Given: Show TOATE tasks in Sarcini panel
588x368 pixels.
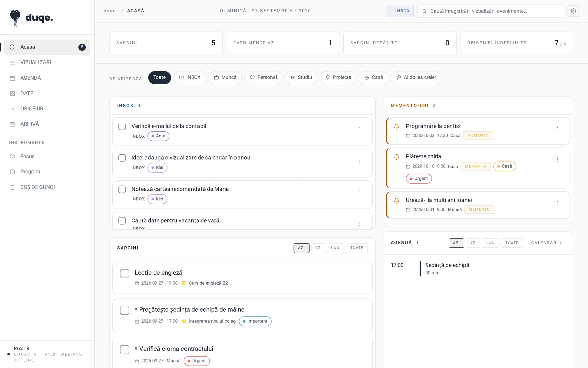Looking at the screenshot, I should click(357, 248).
